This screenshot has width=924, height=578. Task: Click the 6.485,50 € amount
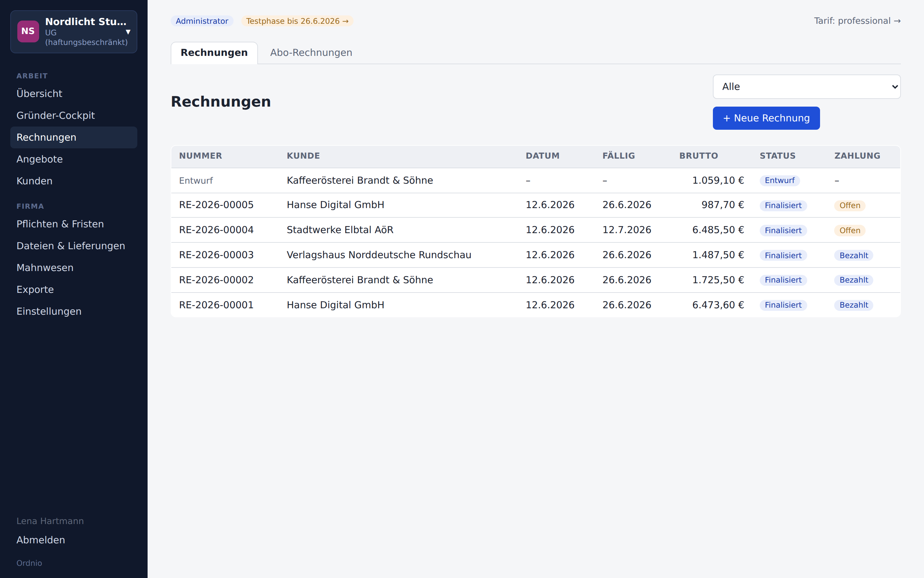pyautogui.click(x=718, y=230)
